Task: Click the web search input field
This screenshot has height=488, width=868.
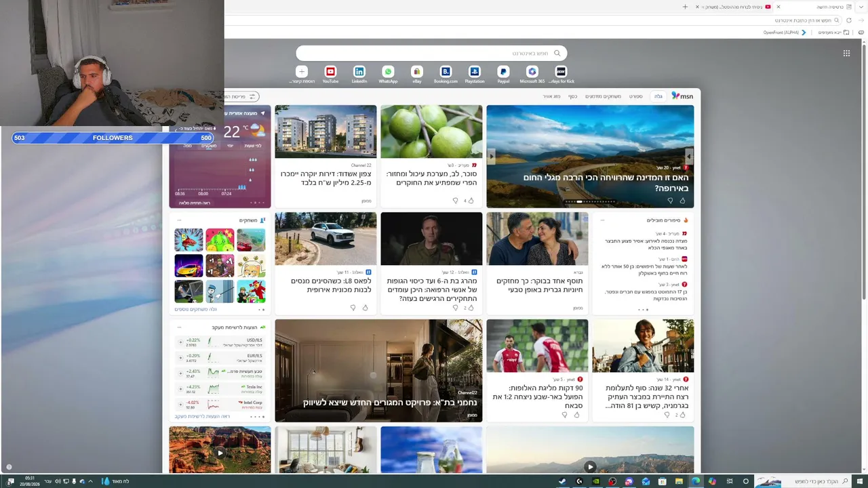Action: [431, 53]
